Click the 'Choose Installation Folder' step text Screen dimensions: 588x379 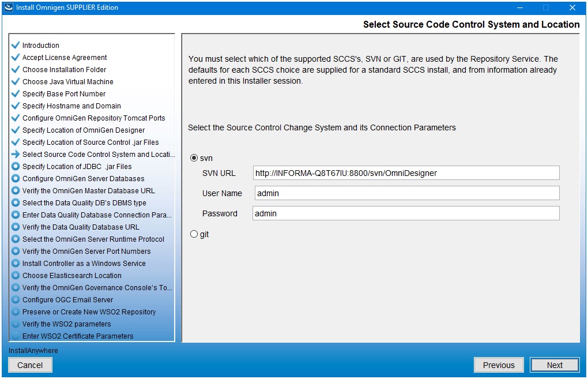click(x=64, y=69)
